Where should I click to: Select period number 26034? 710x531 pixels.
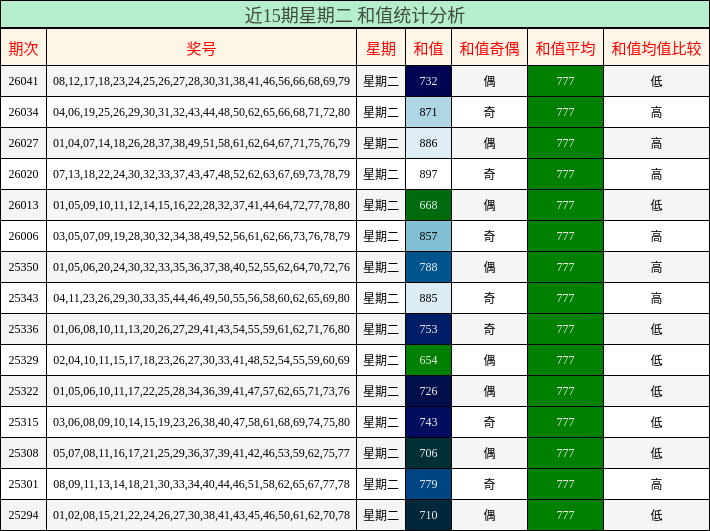(24, 112)
